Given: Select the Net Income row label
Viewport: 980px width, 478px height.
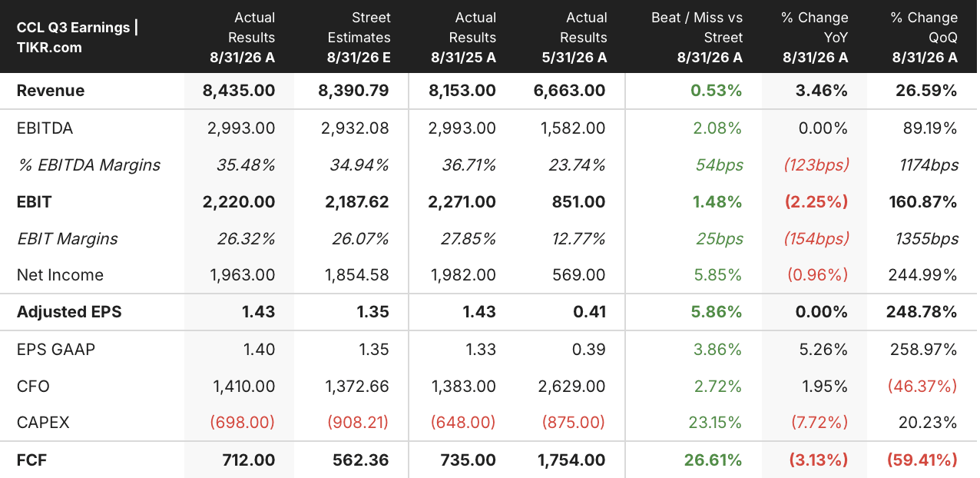Looking at the screenshot, I should [60, 275].
